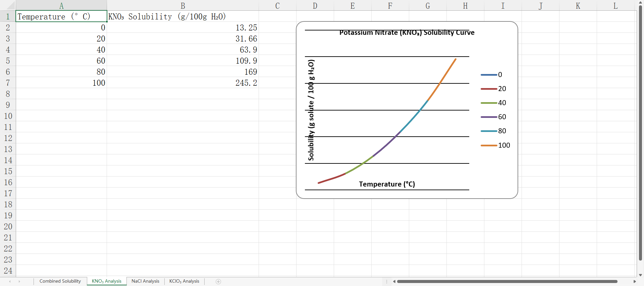Viewport: 644px width, 286px height.
Task: Select column C header
Action: click(x=277, y=6)
